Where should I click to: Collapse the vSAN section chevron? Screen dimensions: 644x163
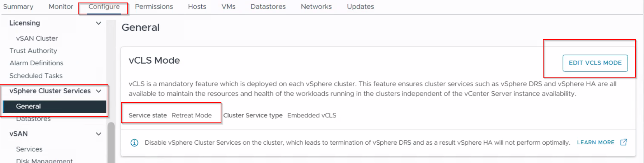pos(98,134)
